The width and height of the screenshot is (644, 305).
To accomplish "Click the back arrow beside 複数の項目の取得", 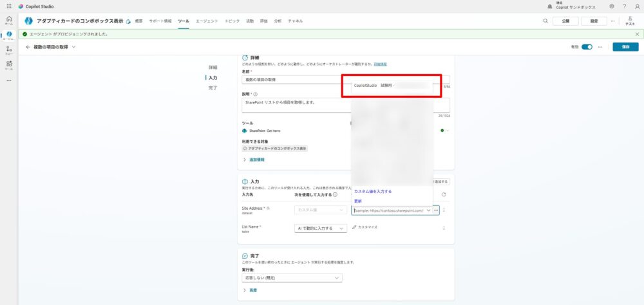I will (28, 47).
